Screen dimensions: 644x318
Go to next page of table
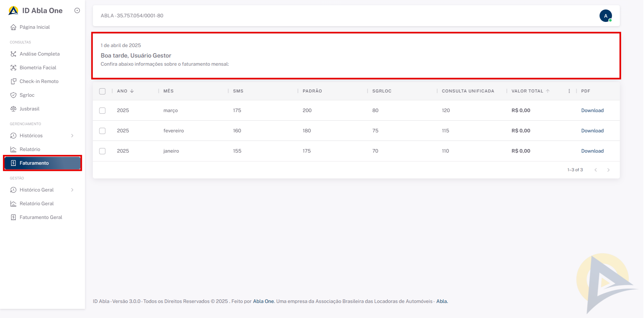(x=608, y=170)
